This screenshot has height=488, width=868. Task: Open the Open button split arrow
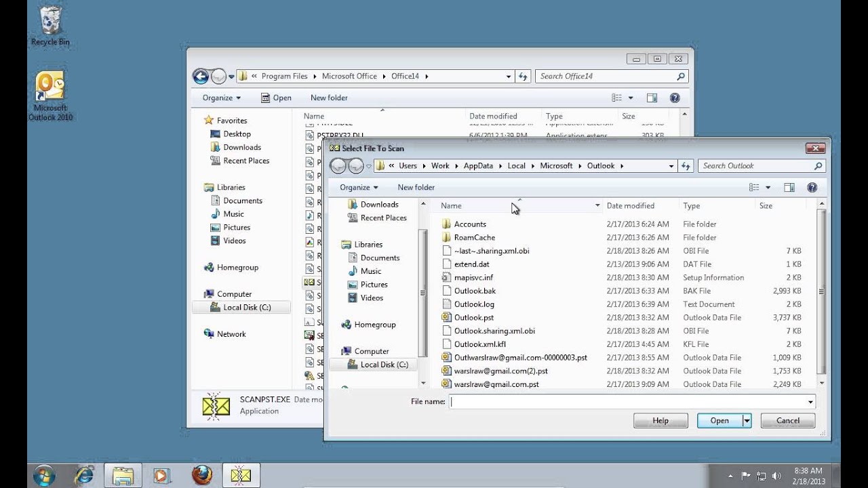[x=747, y=421]
